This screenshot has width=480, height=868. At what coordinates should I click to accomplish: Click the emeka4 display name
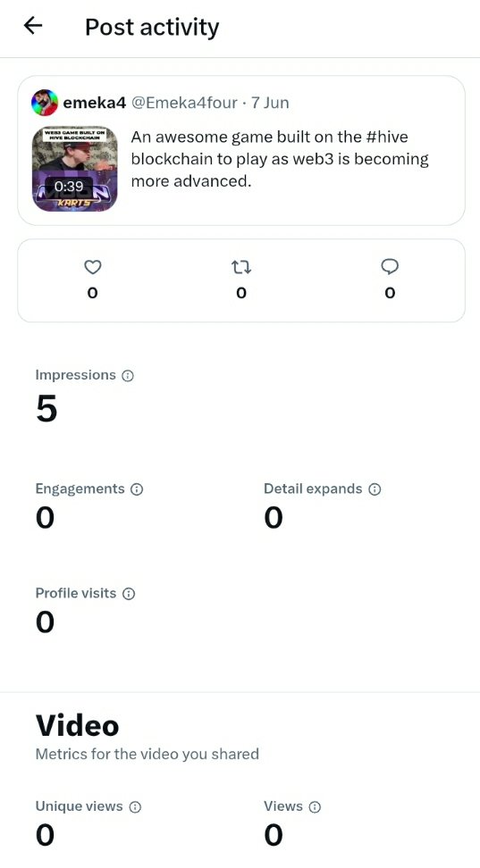[95, 103]
